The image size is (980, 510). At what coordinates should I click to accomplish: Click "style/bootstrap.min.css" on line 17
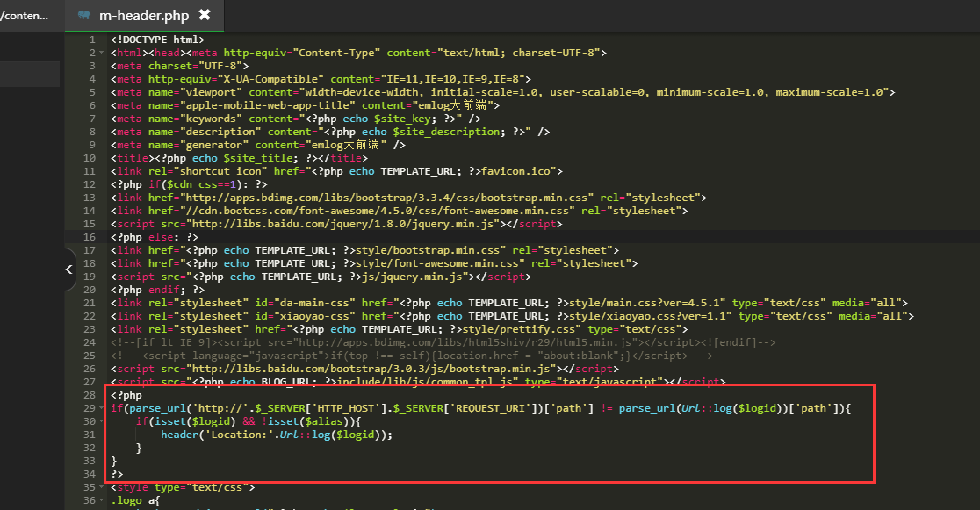[x=428, y=251]
